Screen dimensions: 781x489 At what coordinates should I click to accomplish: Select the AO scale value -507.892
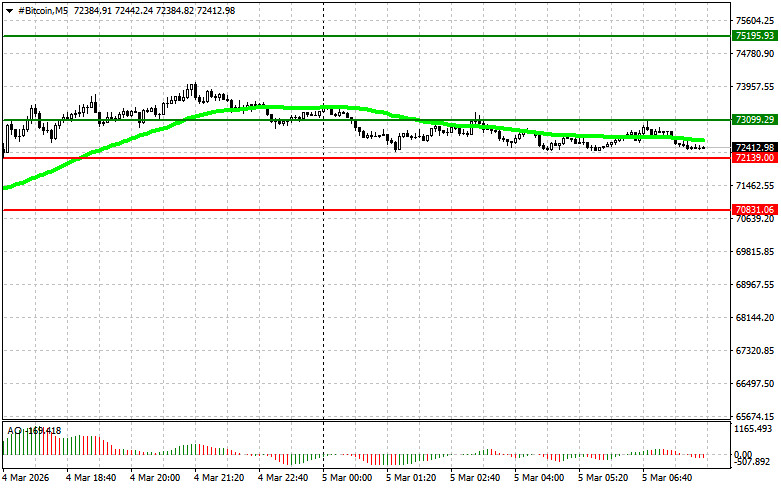[753, 462]
